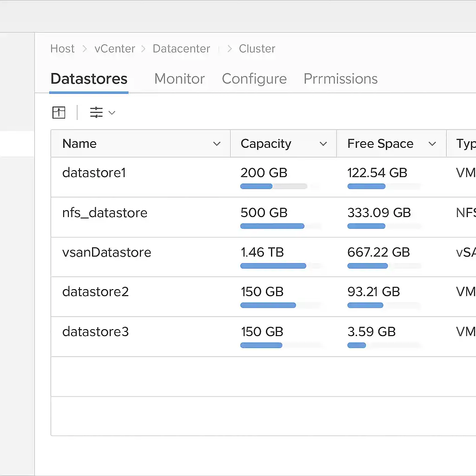
Task: Switch to the Monitor tab
Action: click(x=179, y=79)
